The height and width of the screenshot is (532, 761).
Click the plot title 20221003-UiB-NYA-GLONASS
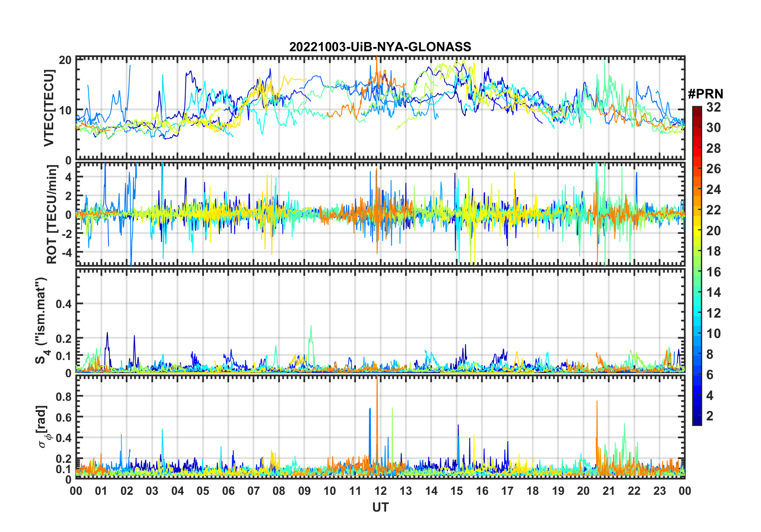pyautogui.click(x=380, y=47)
